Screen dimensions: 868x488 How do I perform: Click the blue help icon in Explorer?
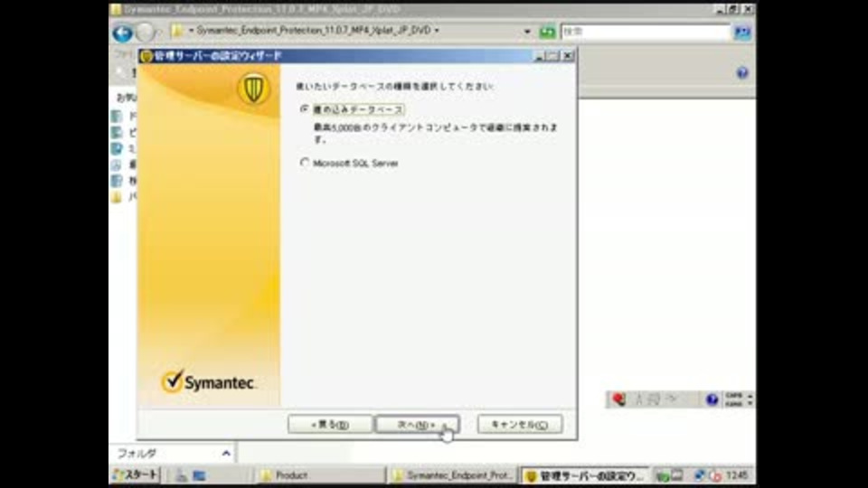tap(742, 72)
